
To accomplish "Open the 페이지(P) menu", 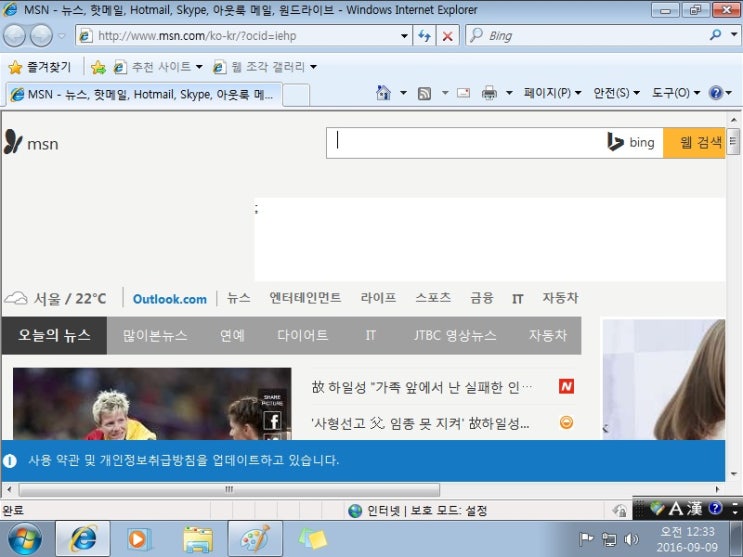I will pyautogui.click(x=553, y=93).
